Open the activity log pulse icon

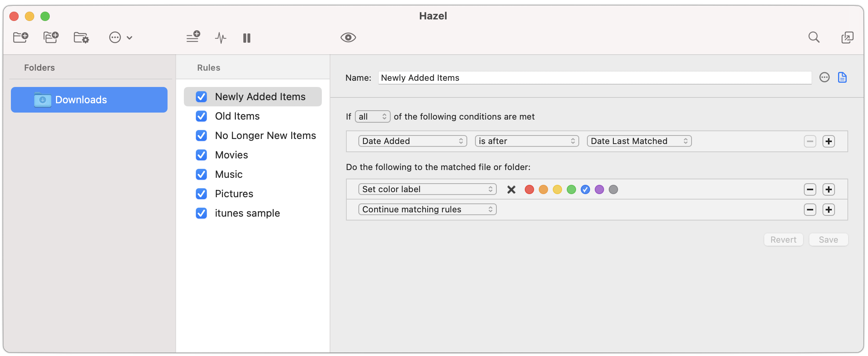tap(220, 38)
